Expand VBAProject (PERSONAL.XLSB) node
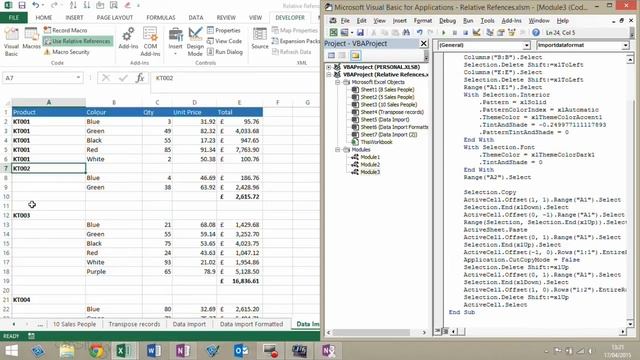The image size is (640, 360). [329, 67]
